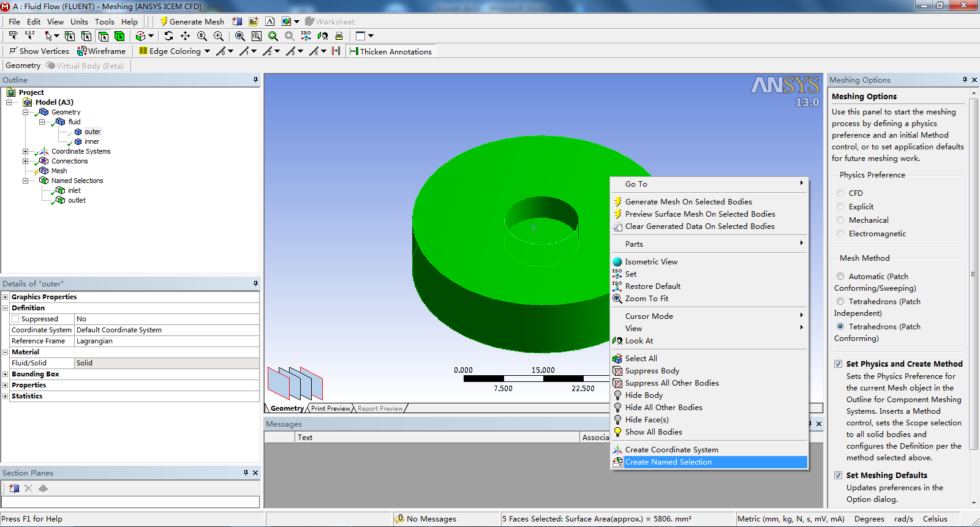Select Tetrahedrons (Patch Conforming) mesh method
Screen dimensions: 980x527
840,326
